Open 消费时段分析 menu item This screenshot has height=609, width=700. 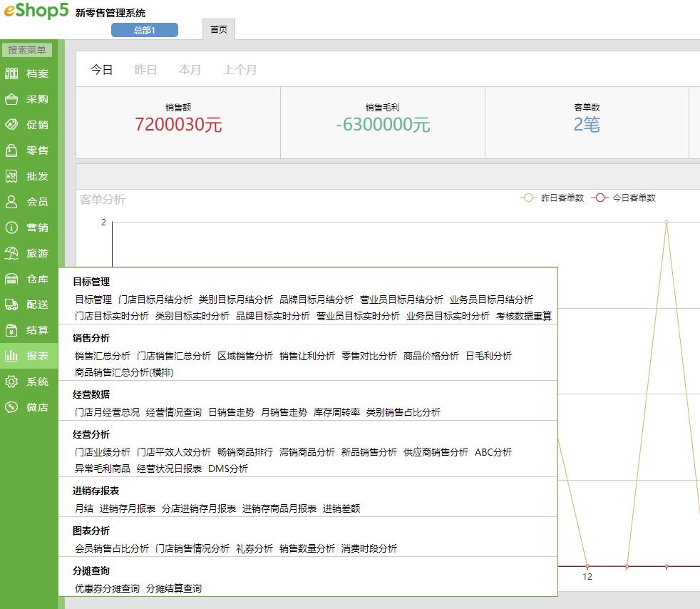coord(369,548)
